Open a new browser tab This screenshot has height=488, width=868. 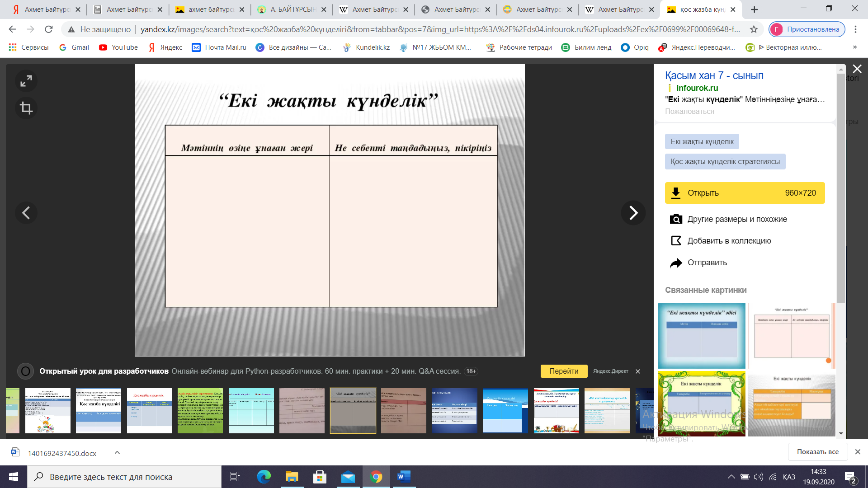(754, 9)
